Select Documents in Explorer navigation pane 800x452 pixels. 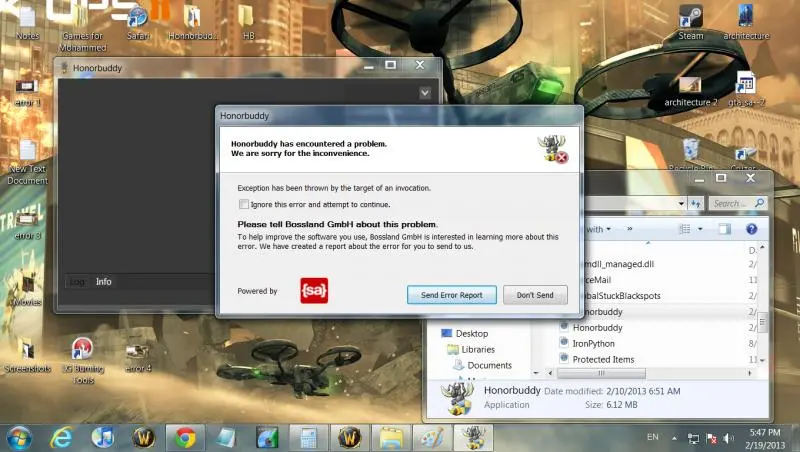(483, 365)
